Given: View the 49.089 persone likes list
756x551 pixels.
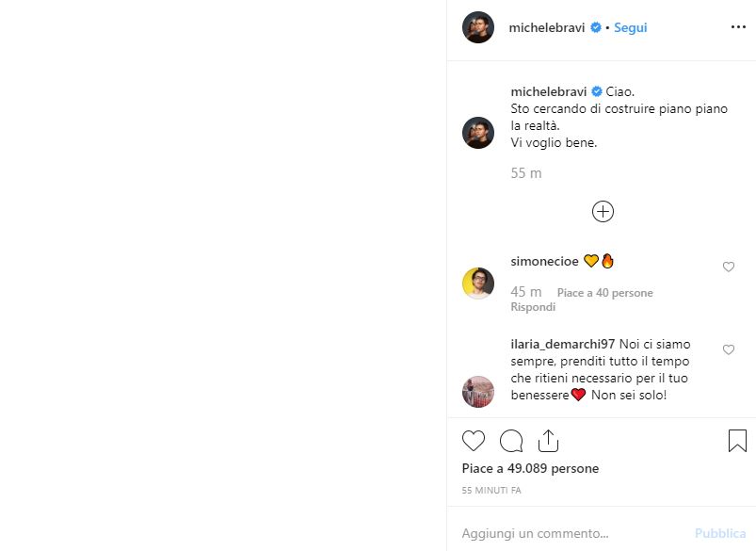Looking at the screenshot, I should click(x=530, y=468).
